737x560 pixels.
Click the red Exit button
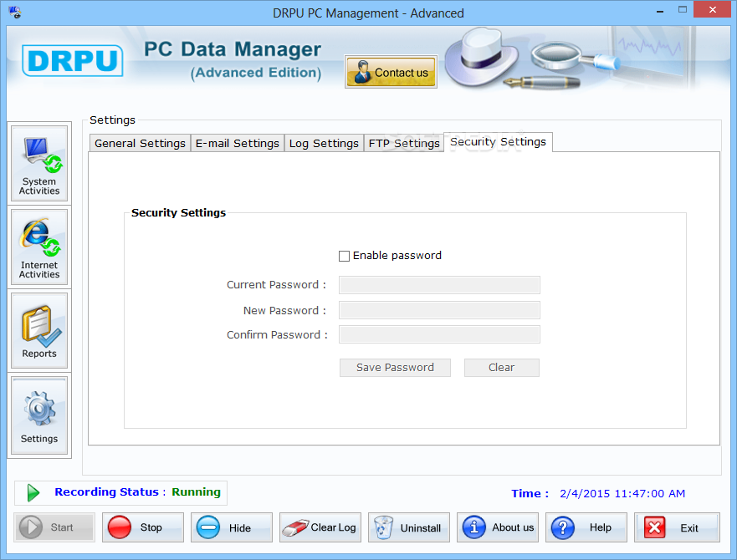click(678, 527)
